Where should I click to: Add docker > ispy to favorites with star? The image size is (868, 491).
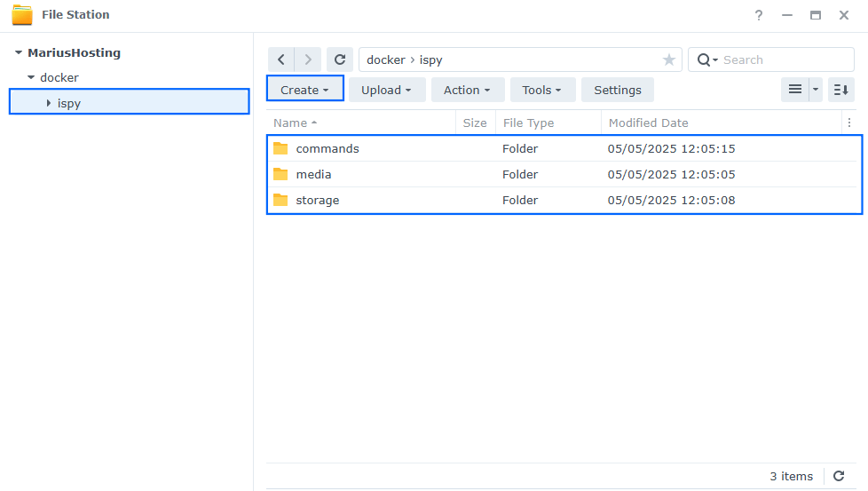click(668, 59)
